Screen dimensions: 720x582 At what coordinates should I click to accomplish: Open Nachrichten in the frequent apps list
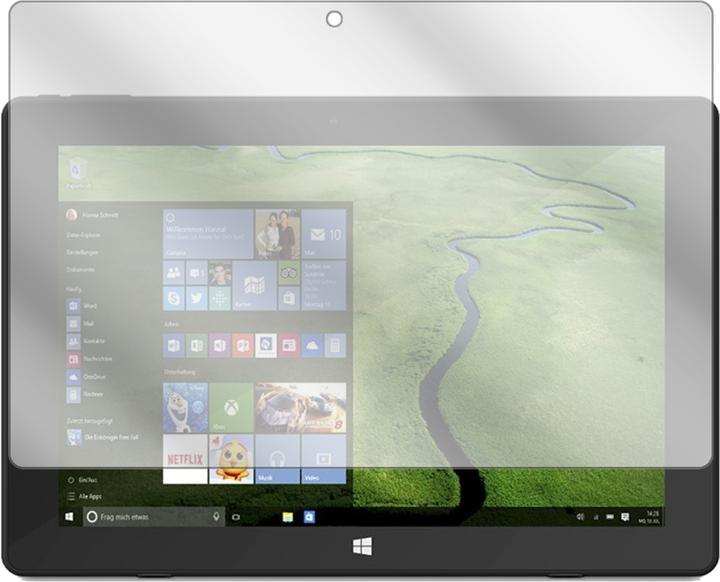tap(90, 359)
